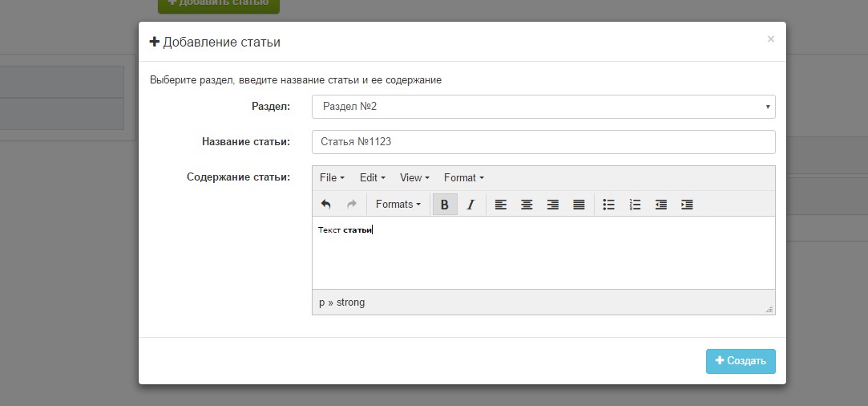868x406 pixels.
Task: Increase indent of paragraph
Action: click(687, 205)
